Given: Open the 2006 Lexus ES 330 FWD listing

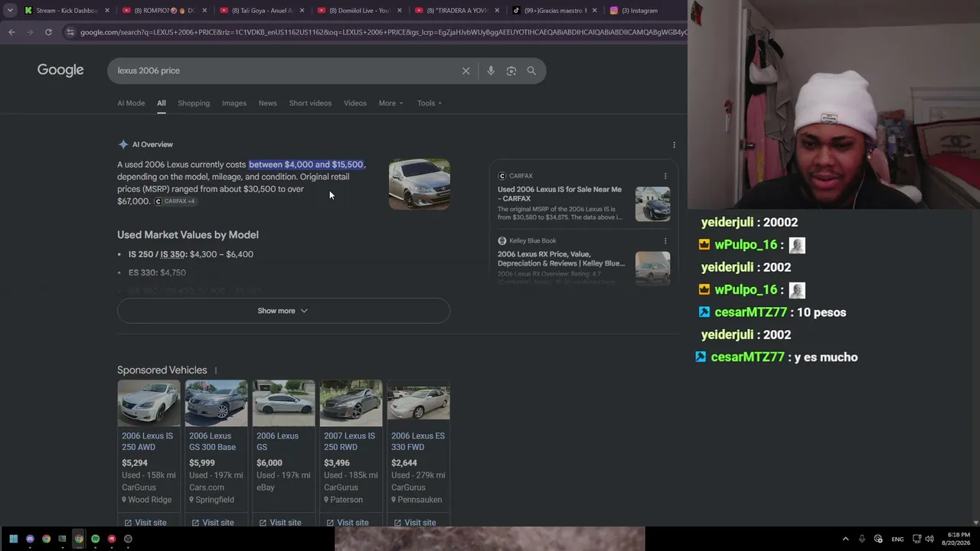Looking at the screenshot, I should tap(418, 442).
